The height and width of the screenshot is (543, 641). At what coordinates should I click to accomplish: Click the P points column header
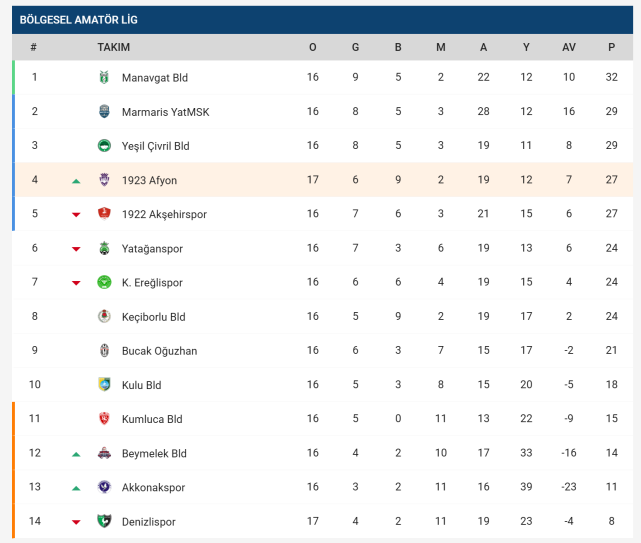point(611,47)
